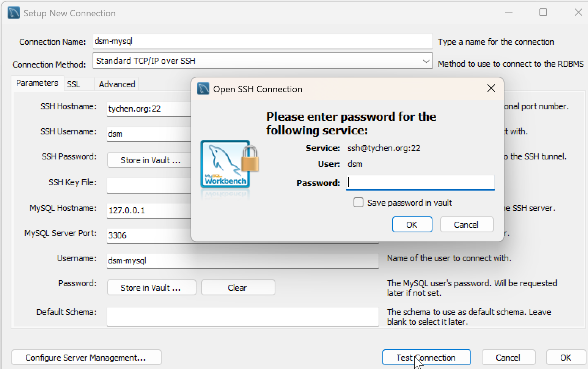The width and height of the screenshot is (588, 369).
Task: Cancel the SSH password prompt
Action: coord(466,224)
